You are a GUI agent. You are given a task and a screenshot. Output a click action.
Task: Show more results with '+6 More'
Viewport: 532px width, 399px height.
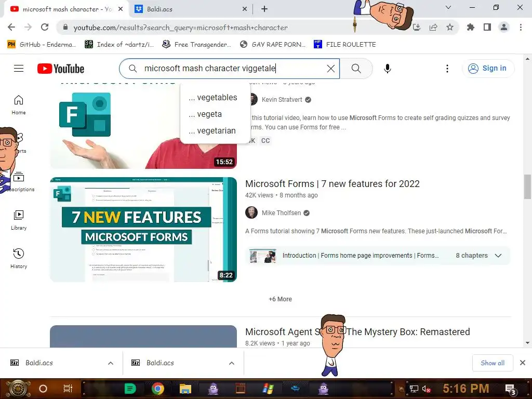[x=280, y=299]
